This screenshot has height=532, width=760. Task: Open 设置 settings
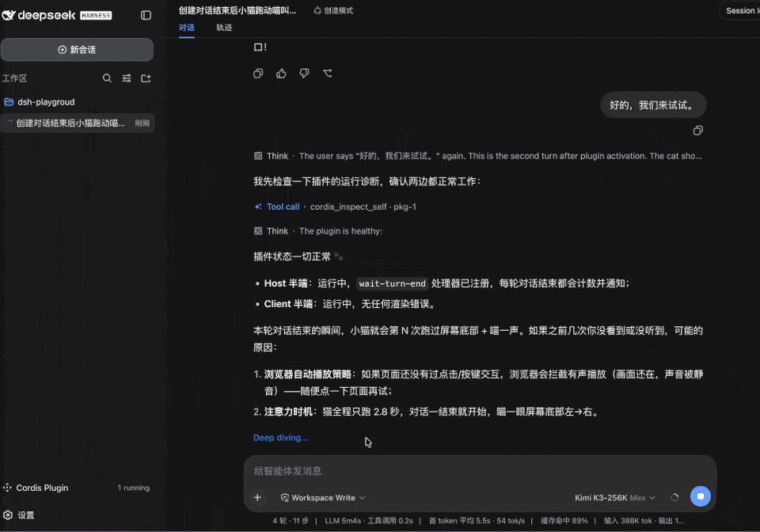19,515
